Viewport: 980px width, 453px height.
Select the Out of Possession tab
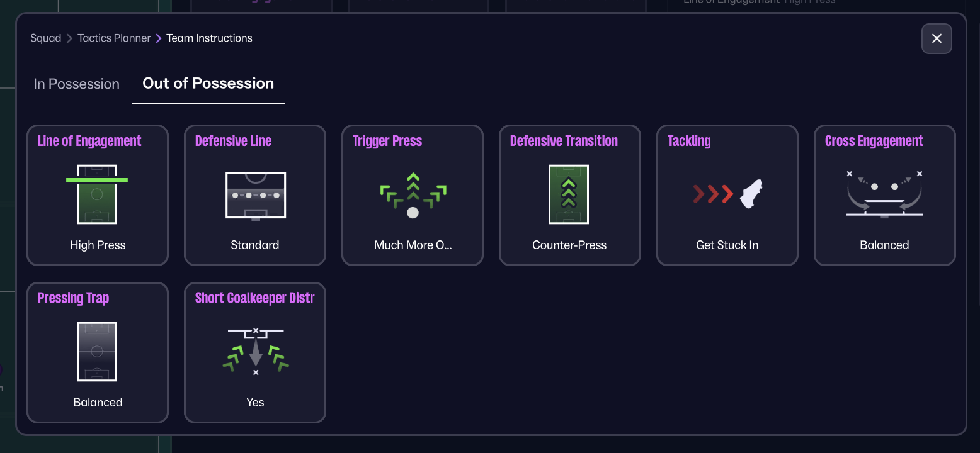pos(208,84)
